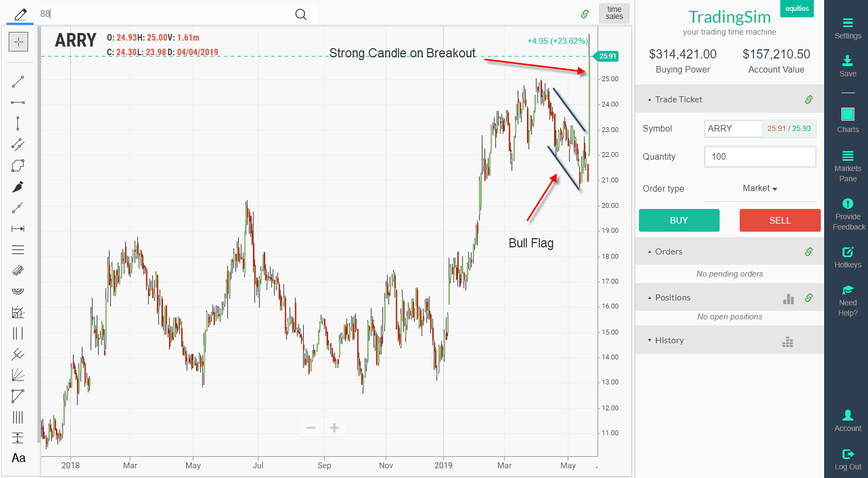Screen dimensions: 868x478
Task: Open the Charts view in sidebar
Action: point(847,120)
